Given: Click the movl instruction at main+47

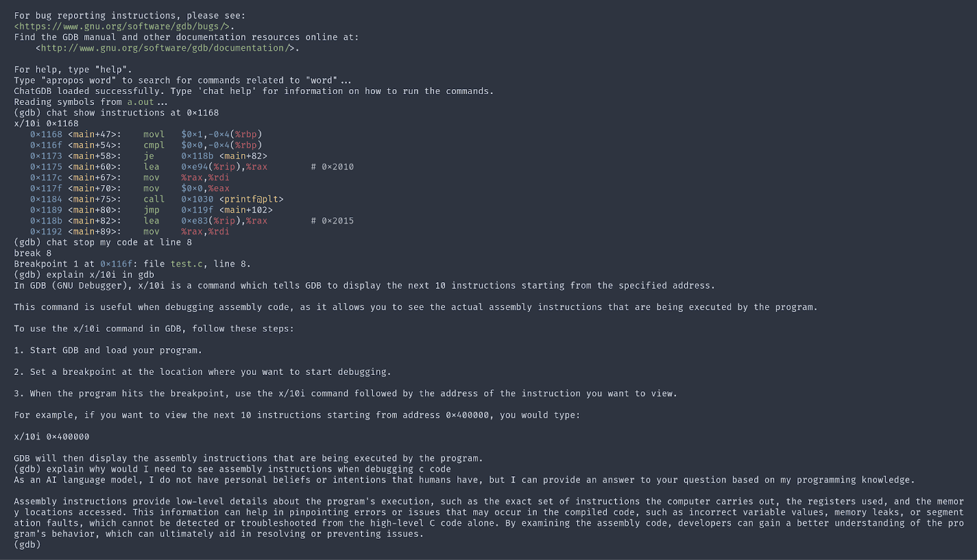Looking at the screenshot, I should pos(154,134).
